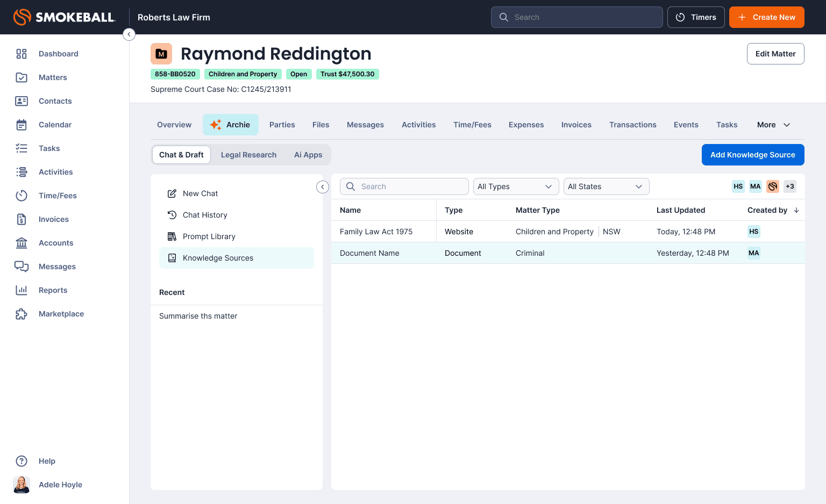Collapse the main sidebar
Viewport: 826px width, 504px height.
click(129, 34)
